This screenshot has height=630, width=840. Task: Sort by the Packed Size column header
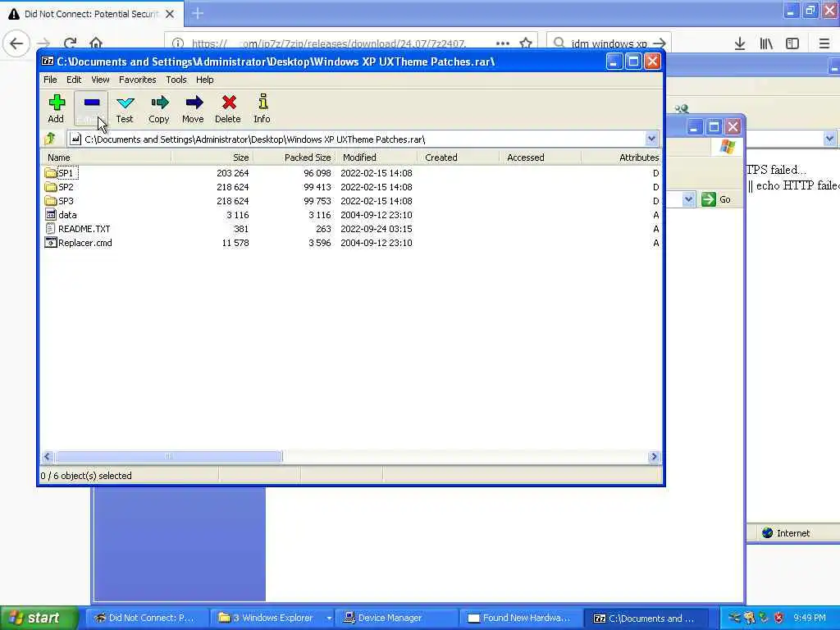click(294, 157)
